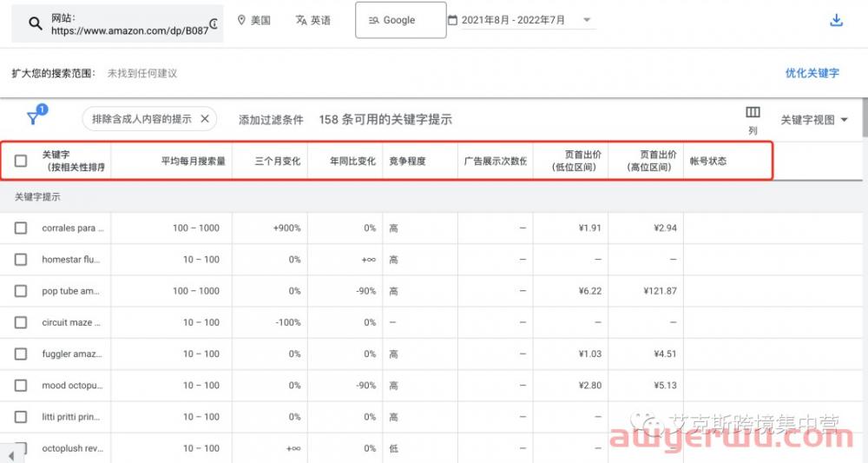
Task: Click the 158 条可用的关键字提示 count text
Action: (385, 119)
